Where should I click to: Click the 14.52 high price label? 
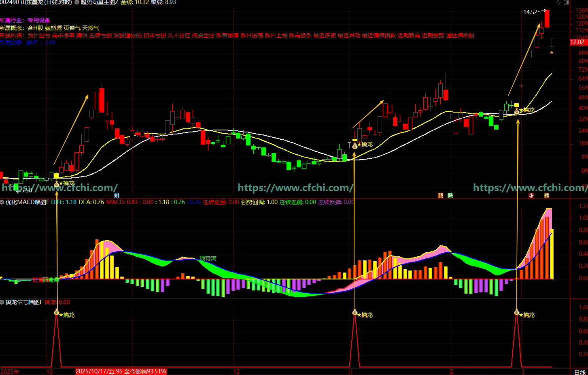coord(531,12)
